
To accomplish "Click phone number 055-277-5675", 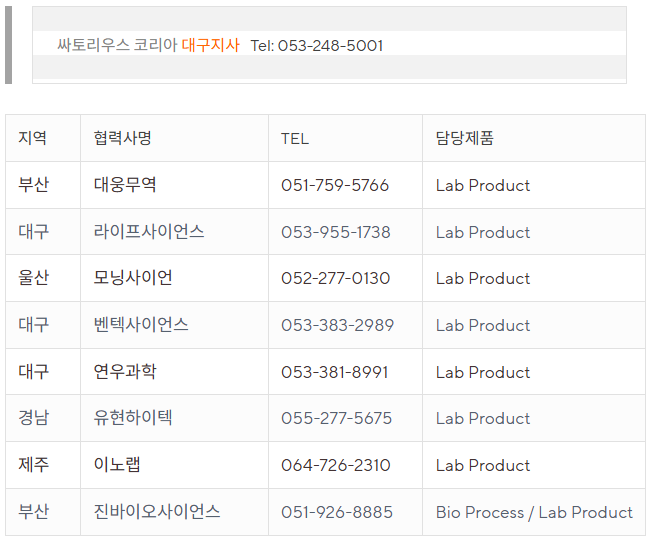I will (336, 418).
